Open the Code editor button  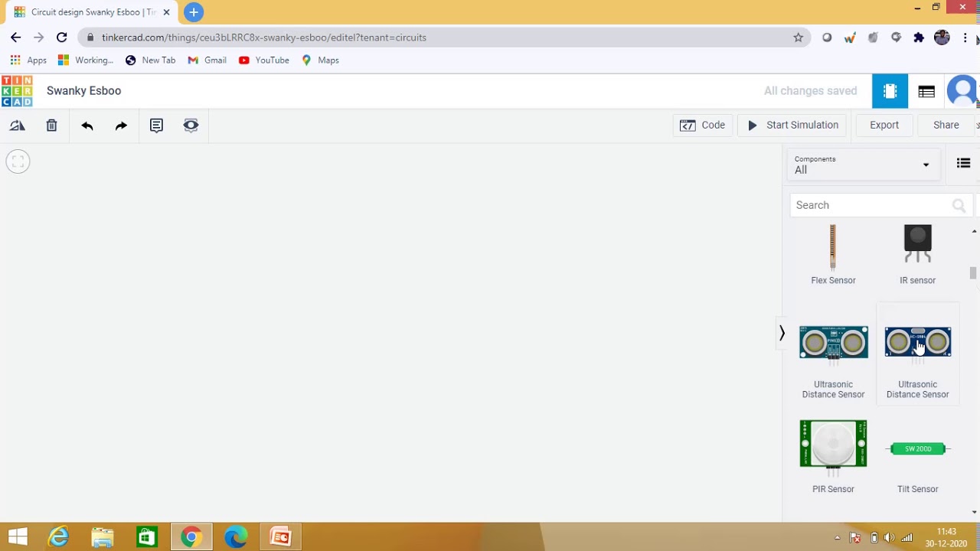tap(703, 126)
